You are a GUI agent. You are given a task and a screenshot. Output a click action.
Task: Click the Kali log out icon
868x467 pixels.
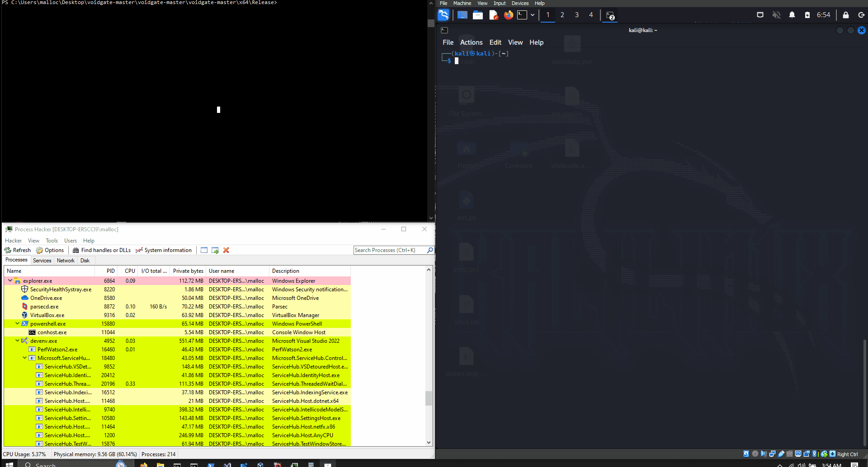[x=861, y=15]
